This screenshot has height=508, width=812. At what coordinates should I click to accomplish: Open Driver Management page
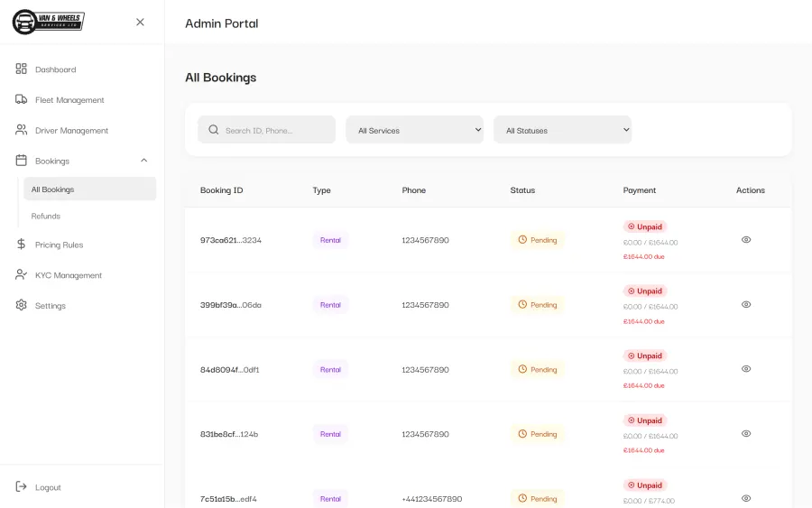(71, 131)
